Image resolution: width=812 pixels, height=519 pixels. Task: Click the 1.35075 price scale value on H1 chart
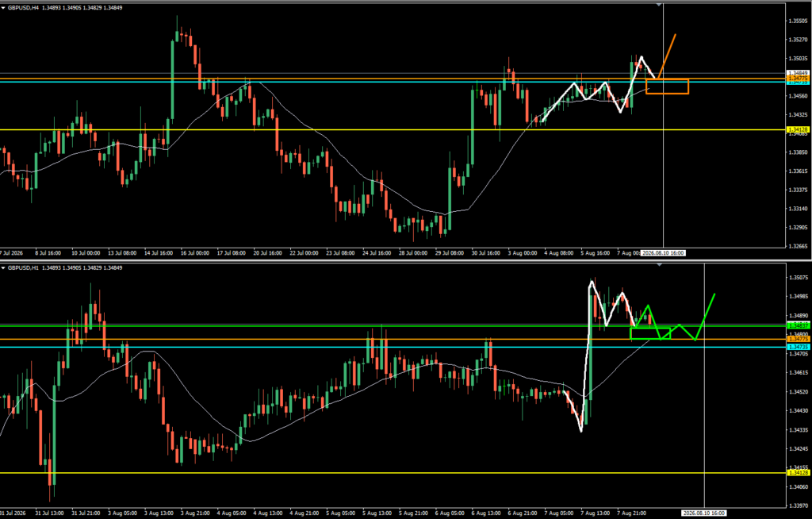[x=798, y=278]
